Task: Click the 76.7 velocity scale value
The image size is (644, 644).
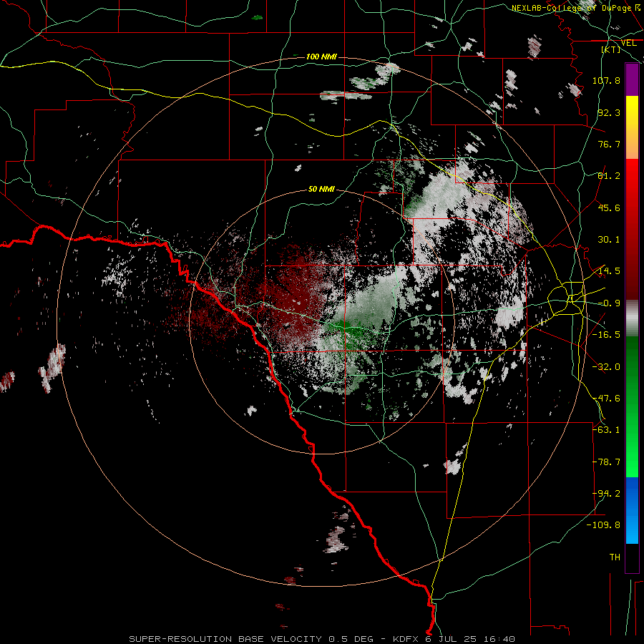Action: coord(609,144)
